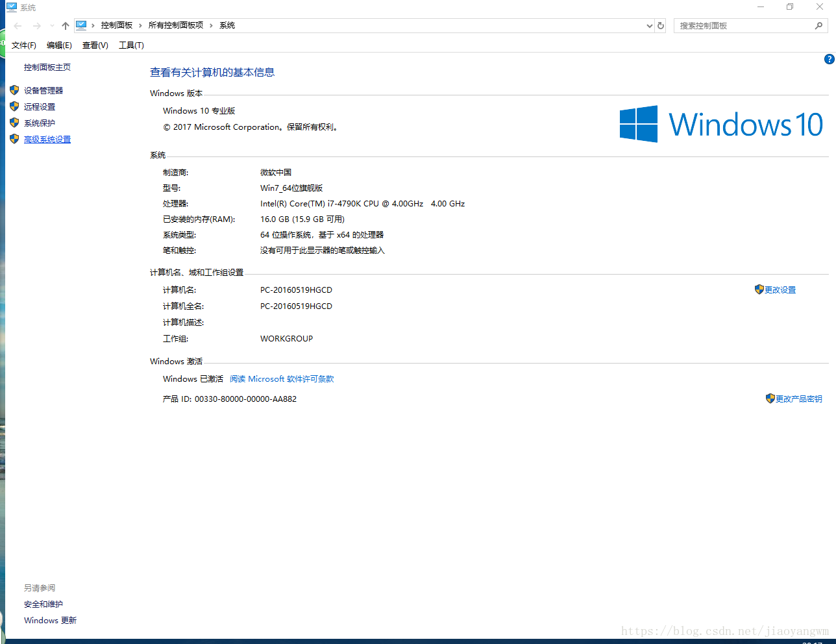Viewport: 836px width, 644px height.
Task: Select Windows 已激活 status text
Action: tap(193, 379)
